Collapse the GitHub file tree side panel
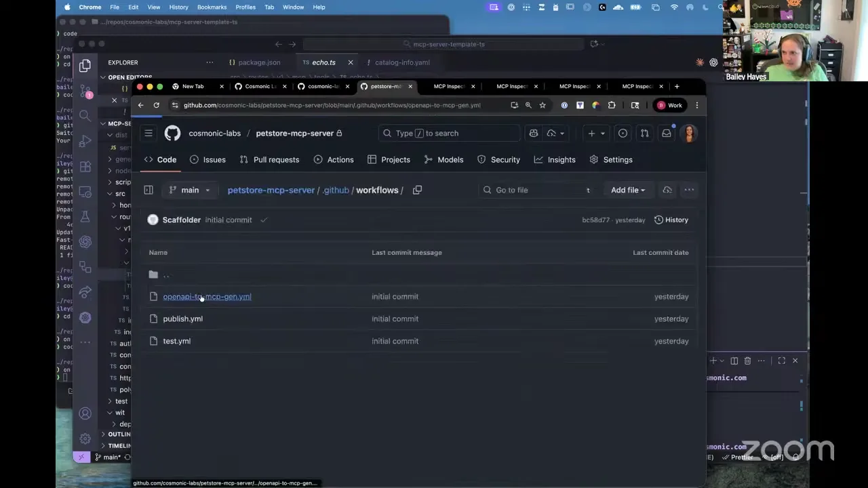Image resolution: width=868 pixels, height=488 pixels. tap(149, 190)
